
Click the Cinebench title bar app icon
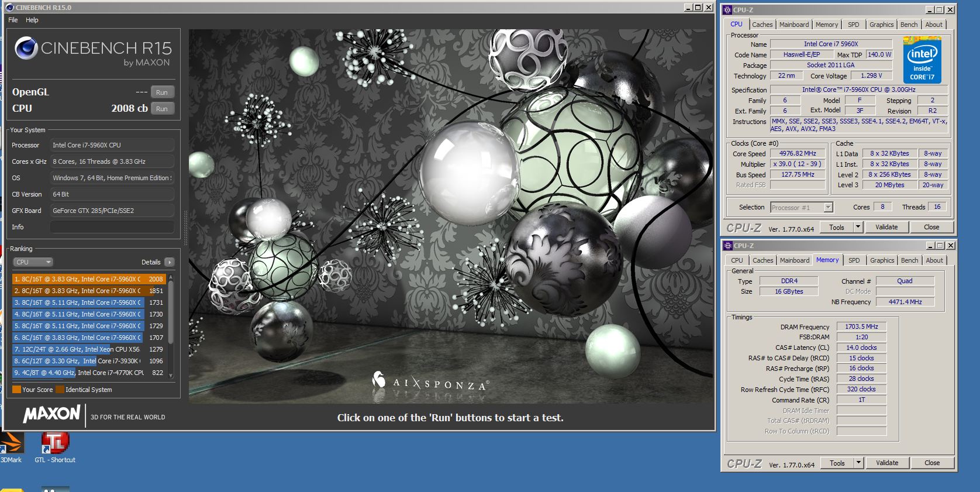(x=9, y=8)
